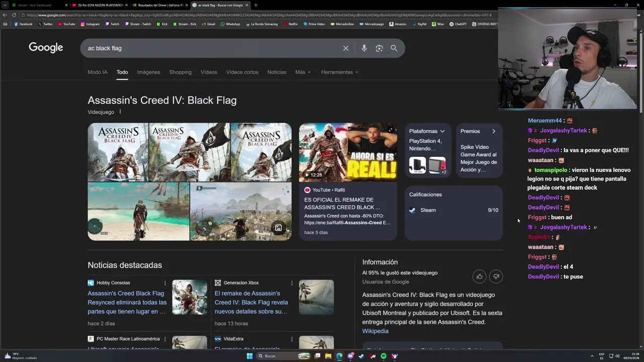
Task: Open PC Master Race Latinoamérica source
Action: 124,339
